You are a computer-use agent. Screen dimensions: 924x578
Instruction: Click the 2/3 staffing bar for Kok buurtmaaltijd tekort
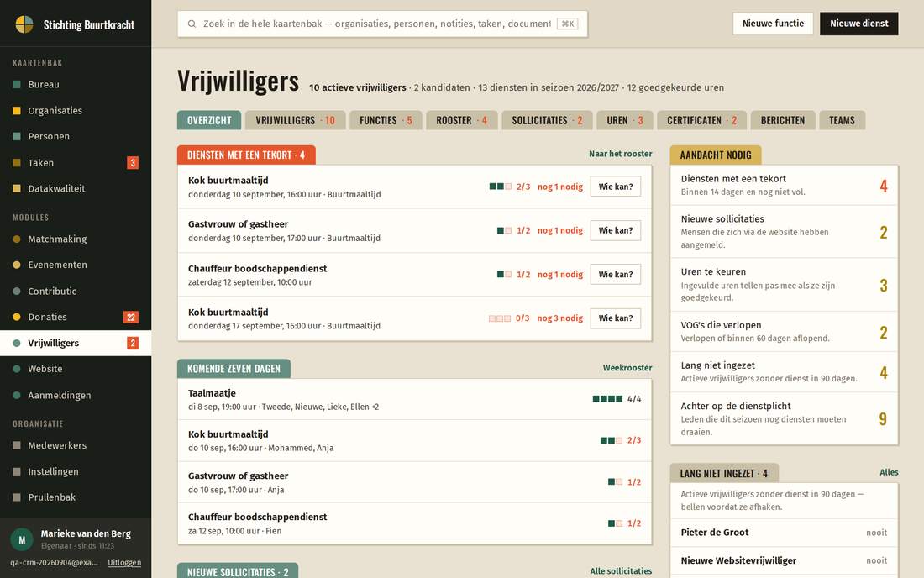tap(501, 187)
